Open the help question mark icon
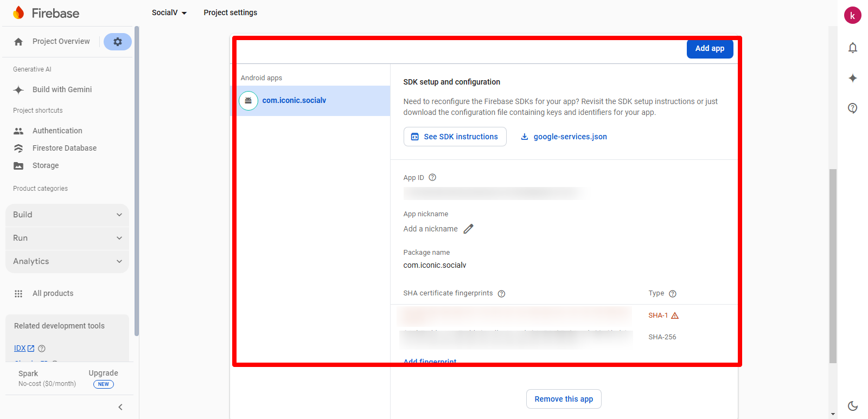The width and height of the screenshot is (868, 419). (x=852, y=108)
